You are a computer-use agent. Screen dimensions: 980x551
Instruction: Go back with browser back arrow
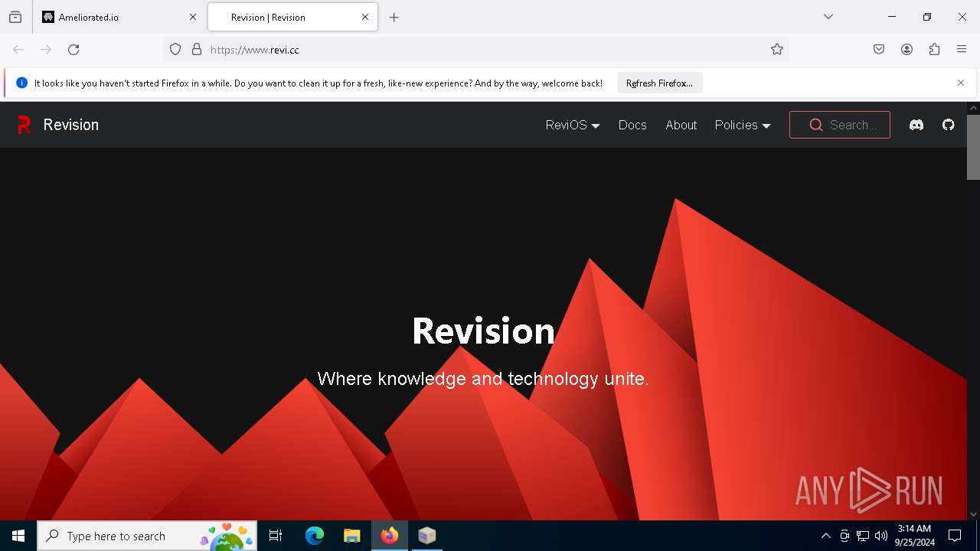point(18,50)
